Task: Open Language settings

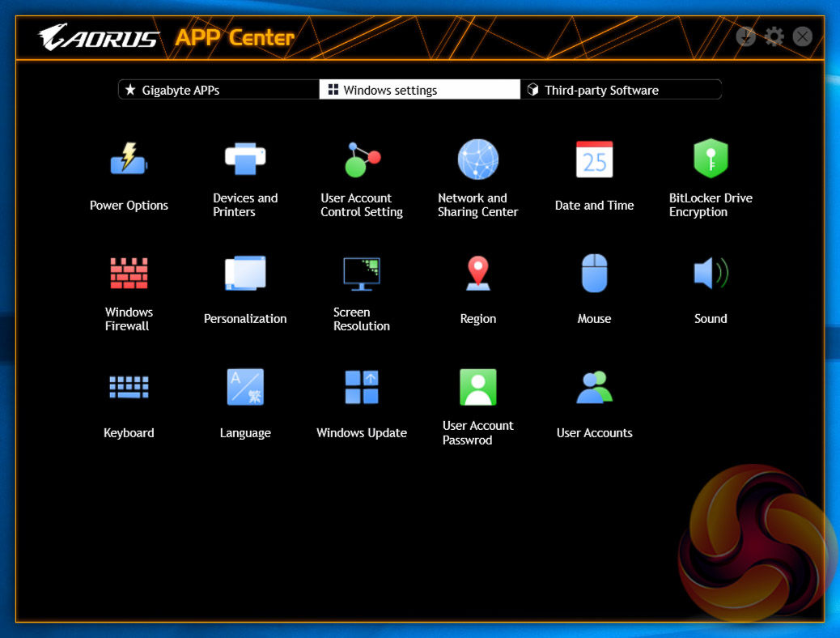Action: [245, 387]
